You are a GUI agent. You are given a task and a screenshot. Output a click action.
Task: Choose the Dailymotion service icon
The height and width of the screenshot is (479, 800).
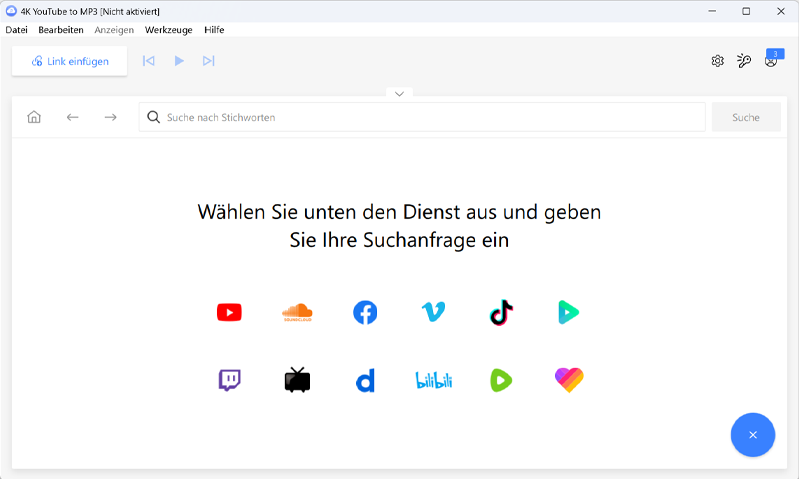(365, 380)
